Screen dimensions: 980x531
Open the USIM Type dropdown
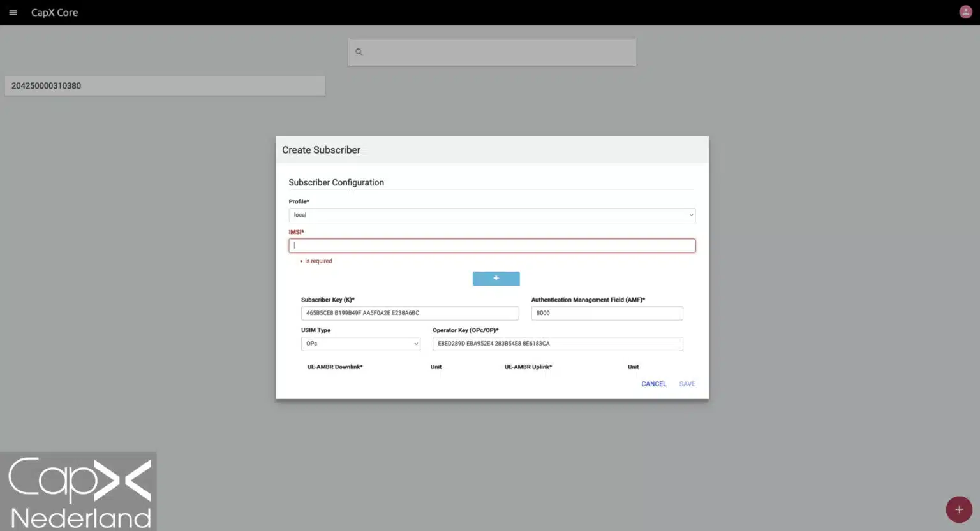tap(360, 344)
